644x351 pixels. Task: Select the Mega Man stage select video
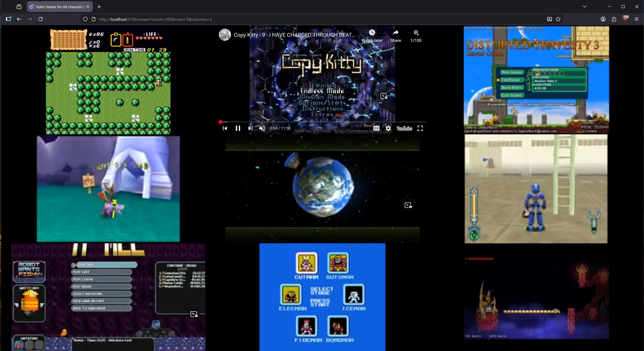[322, 297]
